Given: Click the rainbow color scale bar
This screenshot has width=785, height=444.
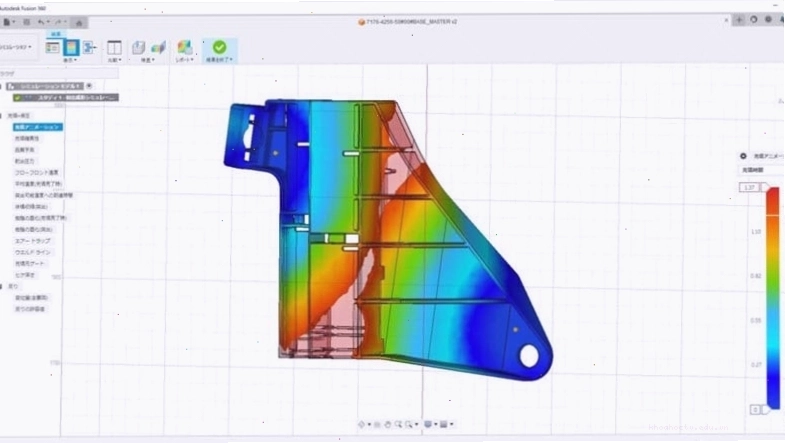Looking at the screenshot, I should point(772,298).
